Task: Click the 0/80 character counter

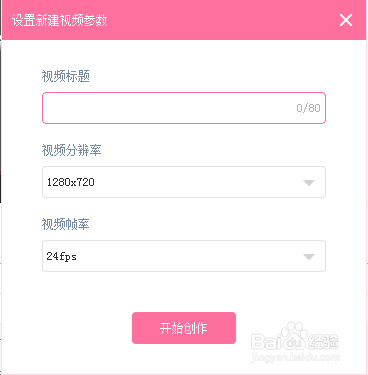Action: tap(308, 108)
